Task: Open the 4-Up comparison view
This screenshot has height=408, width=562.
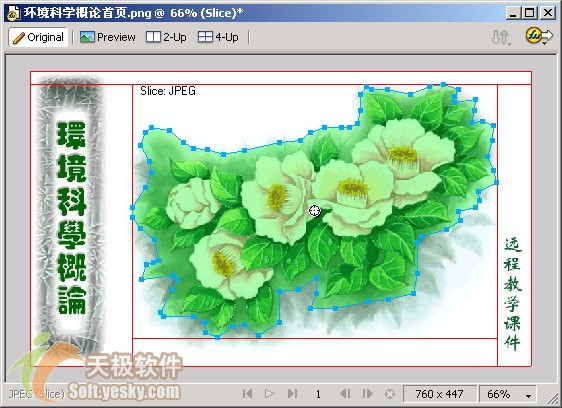Action: click(218, 37)
